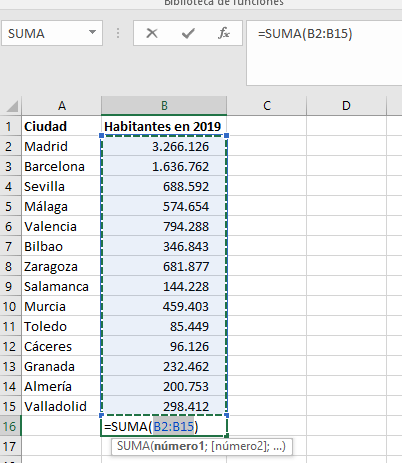The image size is (402, 463).
Task: Click the Valencia cell
Action: [x=62, y=226]
